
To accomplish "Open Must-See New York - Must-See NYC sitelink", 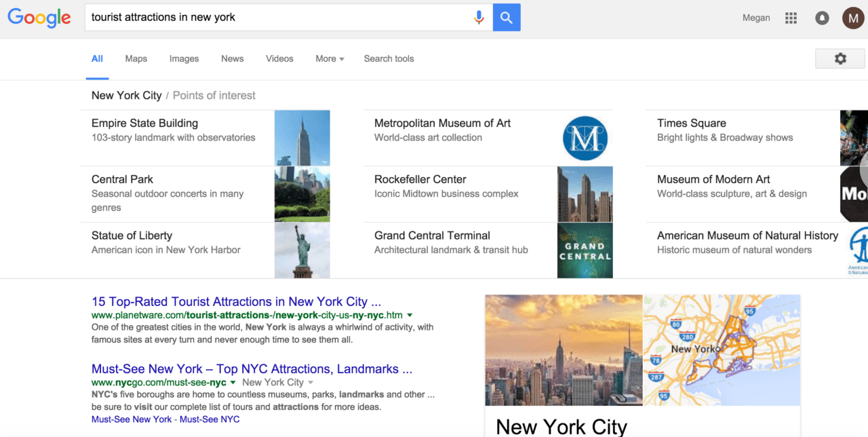I will click(x=165, y=419).
